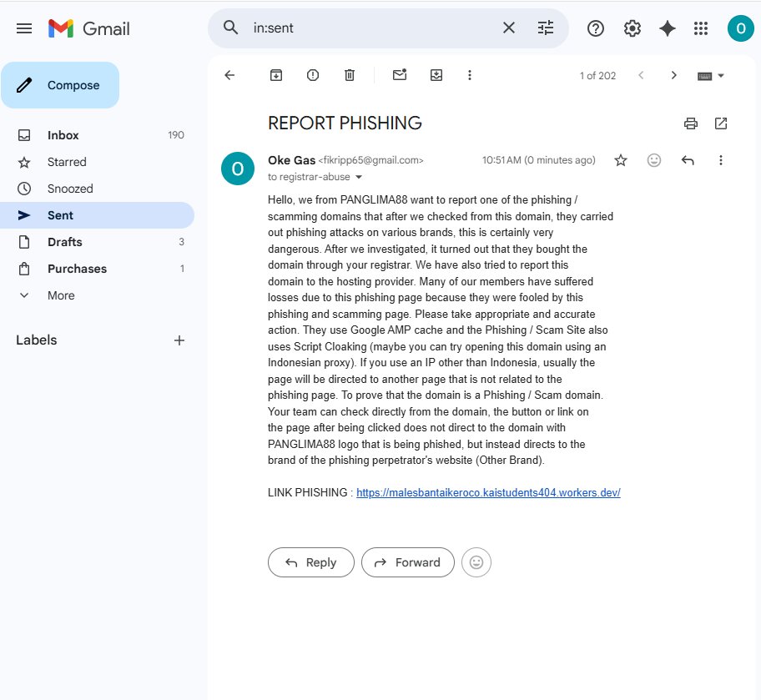Click the sender avatar circle O
The width and height of the screenshot is (761, 700).
click(238, 169)
